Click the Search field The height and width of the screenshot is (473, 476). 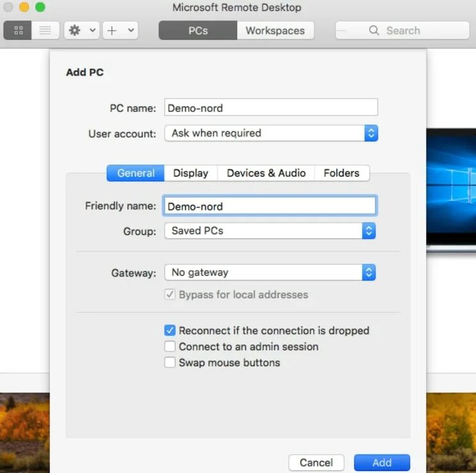point(402,30)
